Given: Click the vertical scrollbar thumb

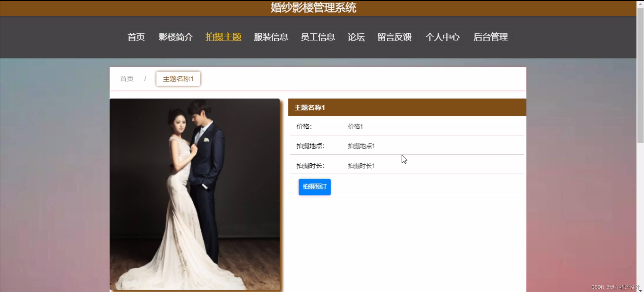Looking at the screenshot, I should (640, 76).
